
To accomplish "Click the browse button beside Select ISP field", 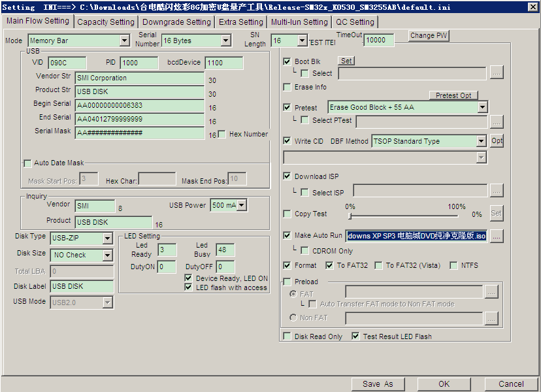I will tap(497, 190).
